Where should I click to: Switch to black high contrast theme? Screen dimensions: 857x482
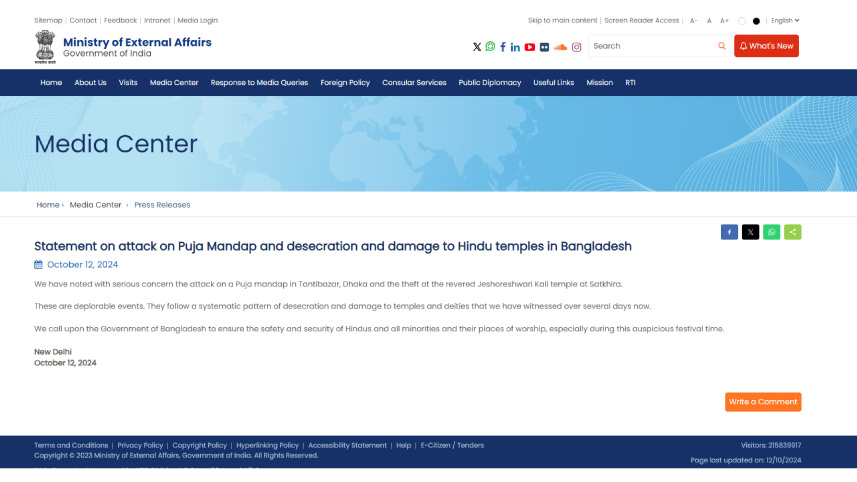756,20
